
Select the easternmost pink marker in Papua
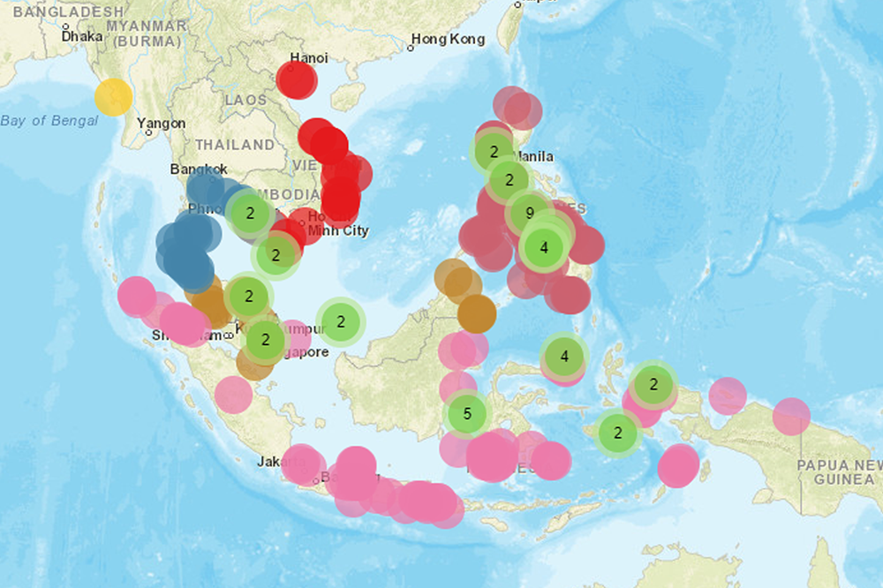(791, 417)
